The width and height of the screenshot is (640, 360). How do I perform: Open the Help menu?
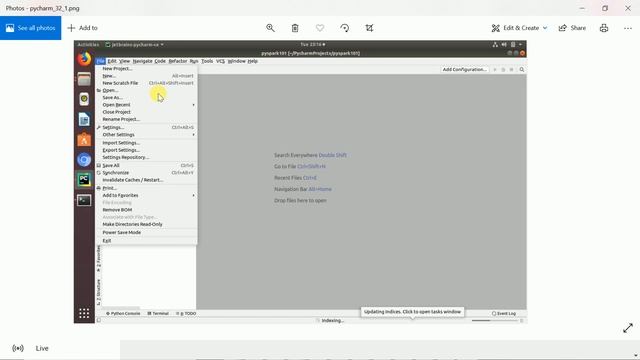pos(253,61)
